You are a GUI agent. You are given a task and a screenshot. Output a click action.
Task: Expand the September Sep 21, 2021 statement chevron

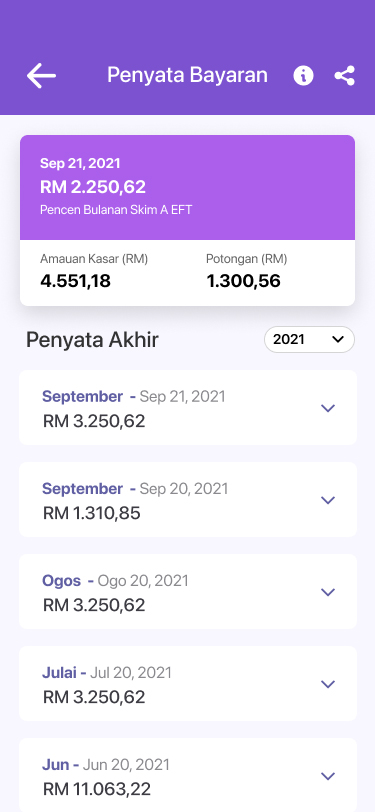point(328,408)
